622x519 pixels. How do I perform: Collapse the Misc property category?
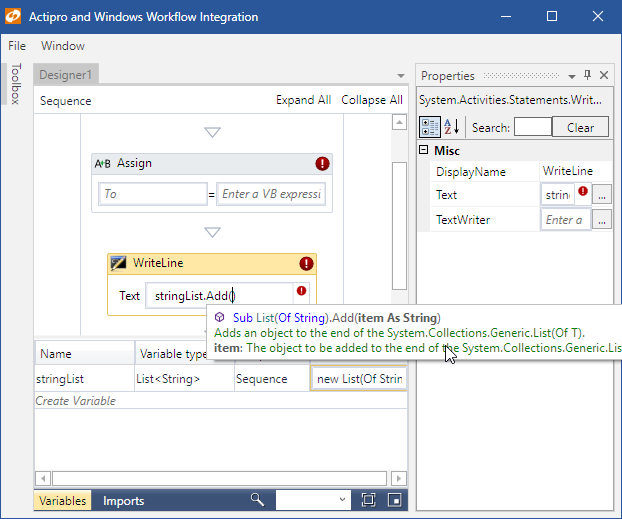(x=424, y=150)
